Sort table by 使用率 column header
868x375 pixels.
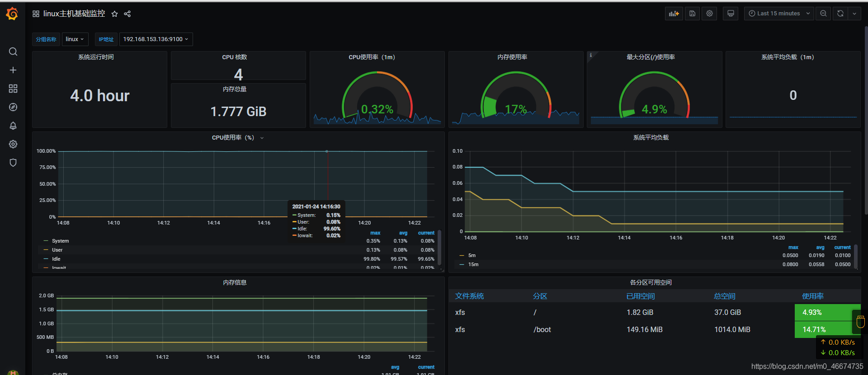pyautogui.click(x=813, y=296)
